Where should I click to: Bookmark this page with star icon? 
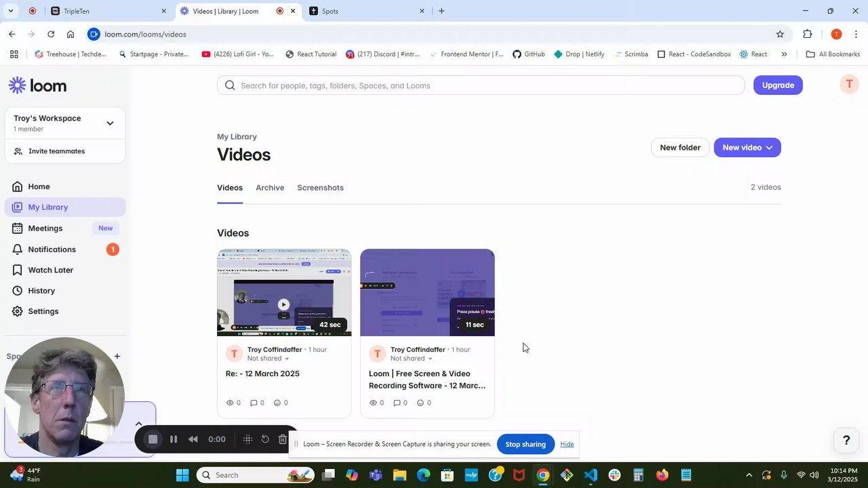tap(780, 34)
